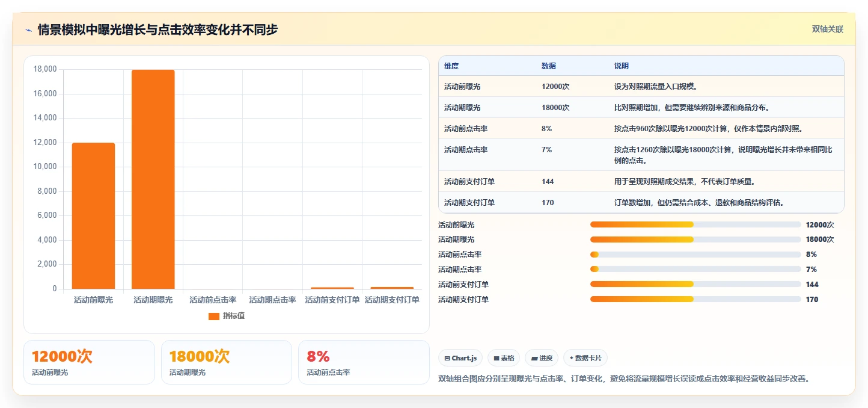Click the 活动前曝光 bar in the chart
This screenshot has width=868, height=408.
[93, 216]
